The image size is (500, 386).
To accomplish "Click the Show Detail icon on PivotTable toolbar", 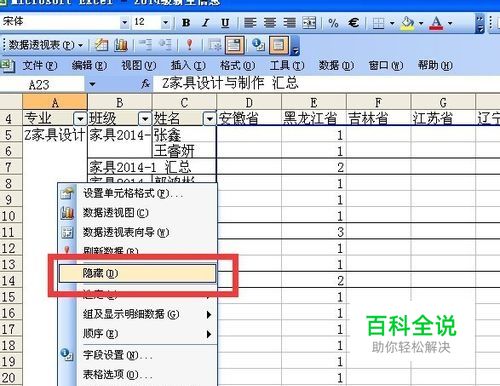I will point(165,45).
